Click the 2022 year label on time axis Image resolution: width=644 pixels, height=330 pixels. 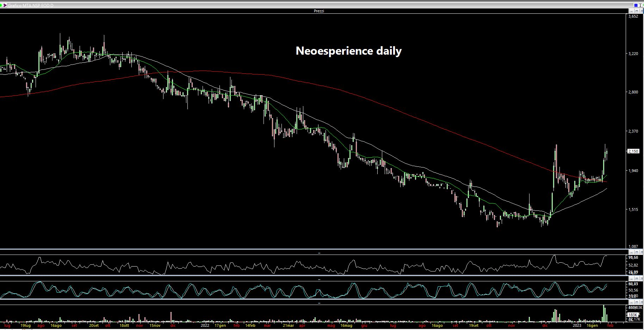[x=205, y=325]
